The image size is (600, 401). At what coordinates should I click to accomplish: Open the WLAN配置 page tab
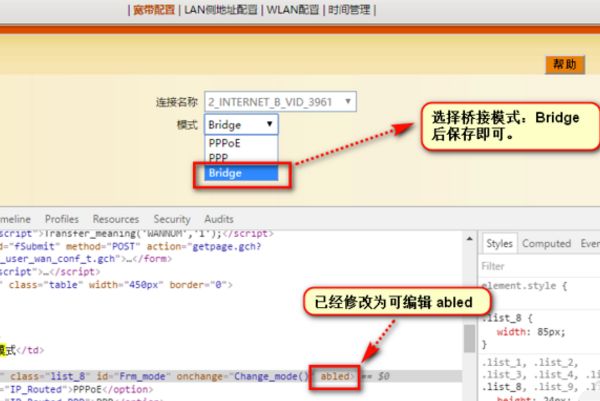click(292, 10)
